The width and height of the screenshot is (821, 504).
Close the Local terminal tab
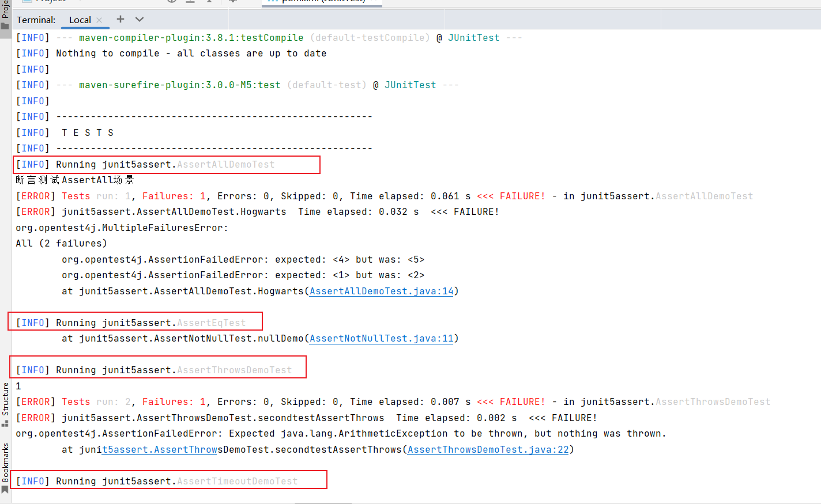(x=99, y=20)
